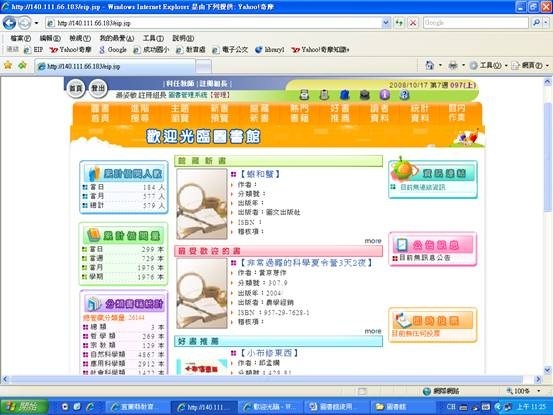Open the 工具(T) menu in the menu bar
The width and height of the screenshot is (553, 415).
coord(153,38)
